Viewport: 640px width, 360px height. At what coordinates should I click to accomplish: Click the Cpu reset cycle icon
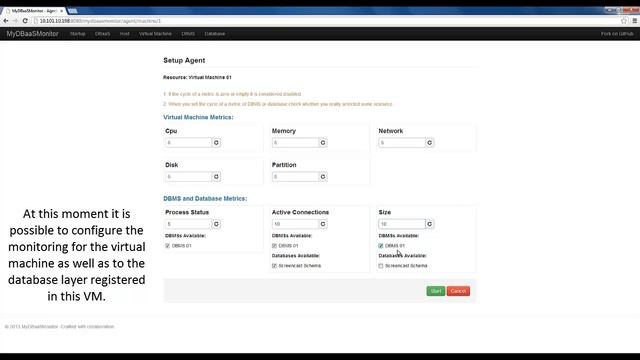(x=216, y=142)
